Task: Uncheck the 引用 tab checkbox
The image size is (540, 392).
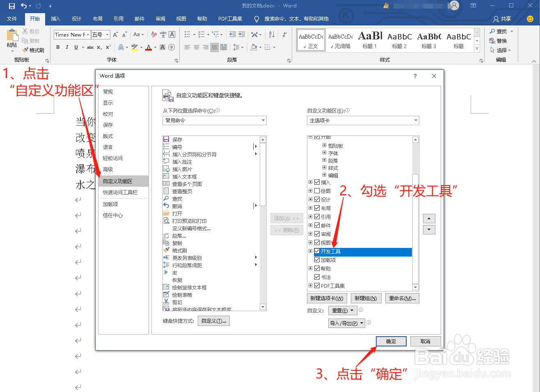Action: 317,217
